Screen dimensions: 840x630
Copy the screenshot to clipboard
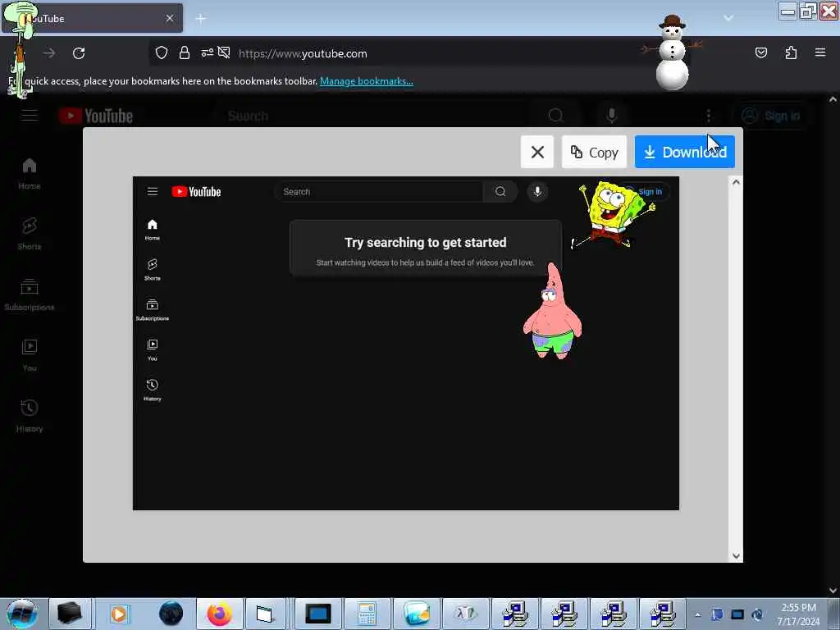click(594, 152)
